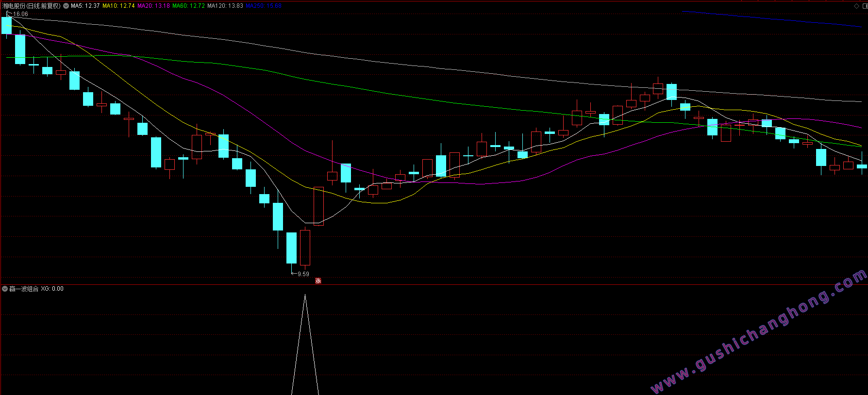Select the XG: 0.00 indicator value
Image resolution: width=868 pixels, height=395 pixels.
pos(52,289)
